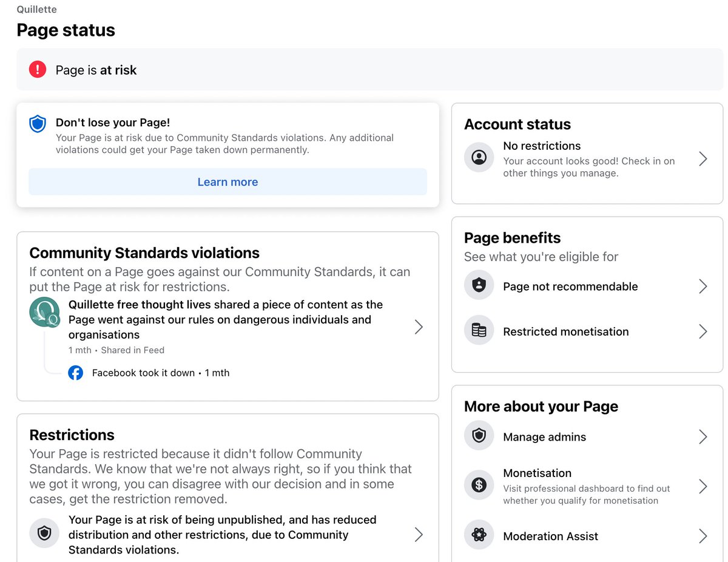Open the dangerous individuals violation details chevron
The width and height of the screenshot is (728, 562).
tap(419, 327)
